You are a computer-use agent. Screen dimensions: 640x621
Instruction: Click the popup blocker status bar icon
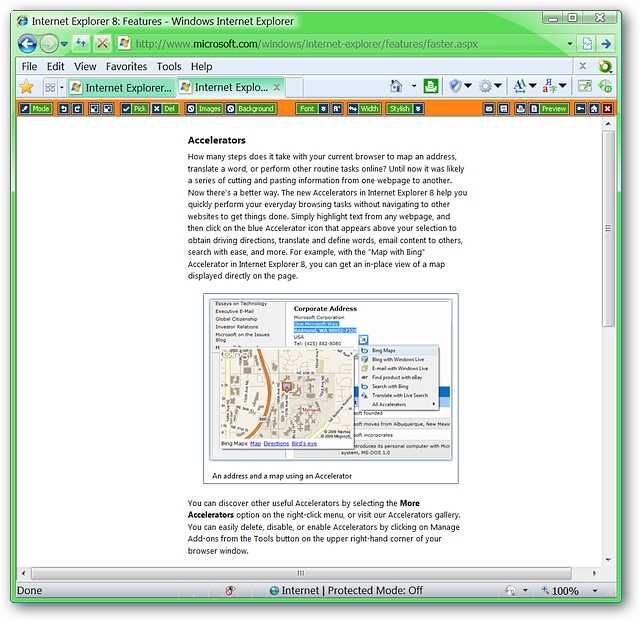click(x=230, y=590)
